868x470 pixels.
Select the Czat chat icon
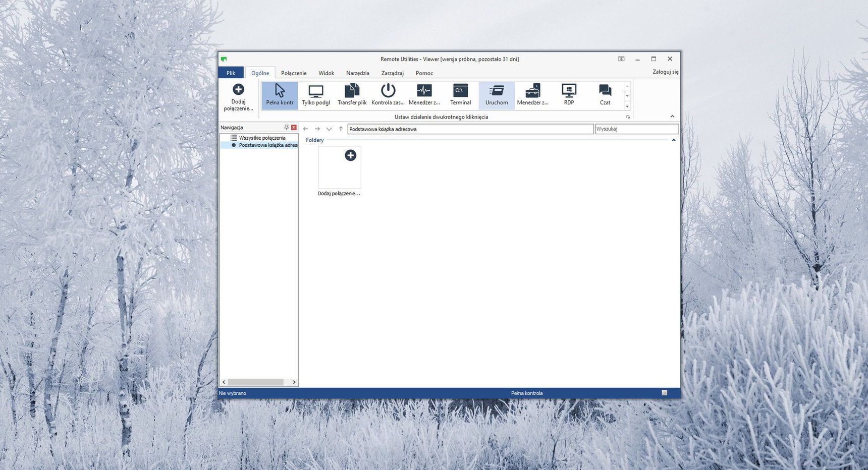[x=605, y=95]
